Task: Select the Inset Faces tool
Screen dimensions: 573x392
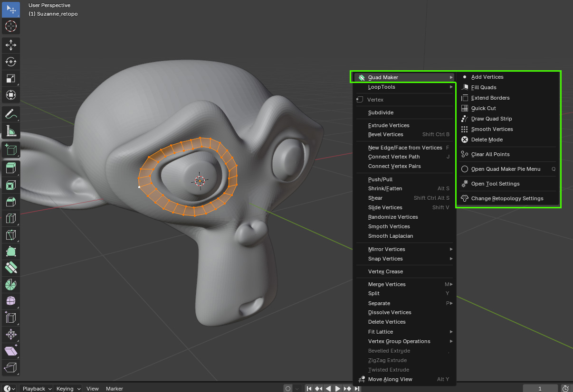Action: pyautogui.click(x=11, y=185)
